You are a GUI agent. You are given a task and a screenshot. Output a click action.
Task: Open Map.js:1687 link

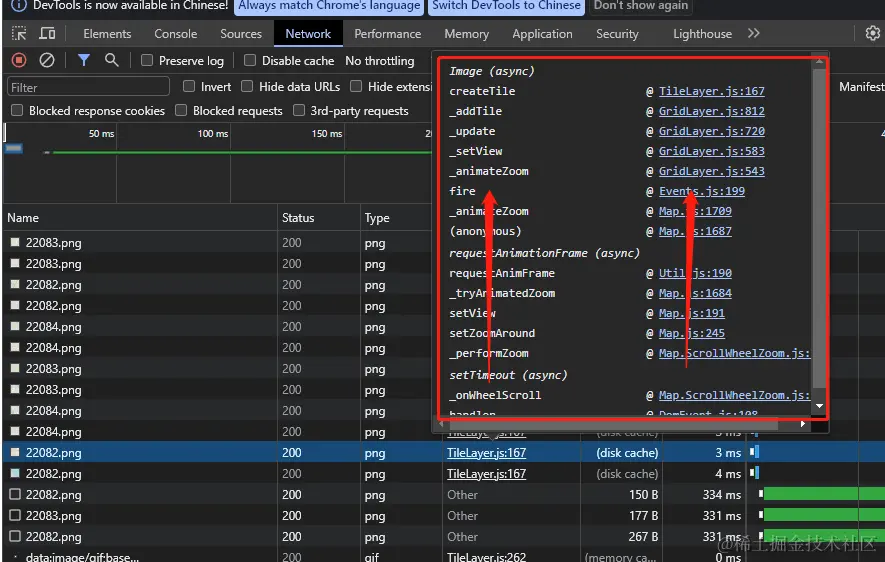[x=695, y=231]
